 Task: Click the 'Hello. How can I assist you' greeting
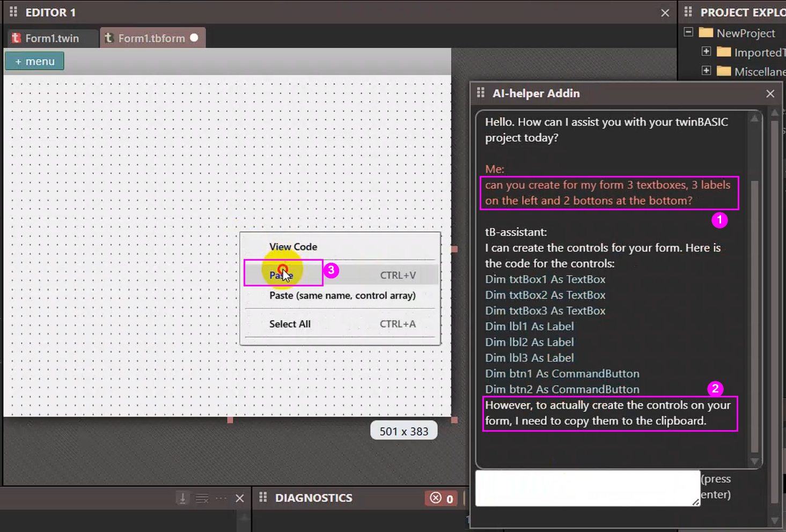pyautogui.click(x=606, y=130)
